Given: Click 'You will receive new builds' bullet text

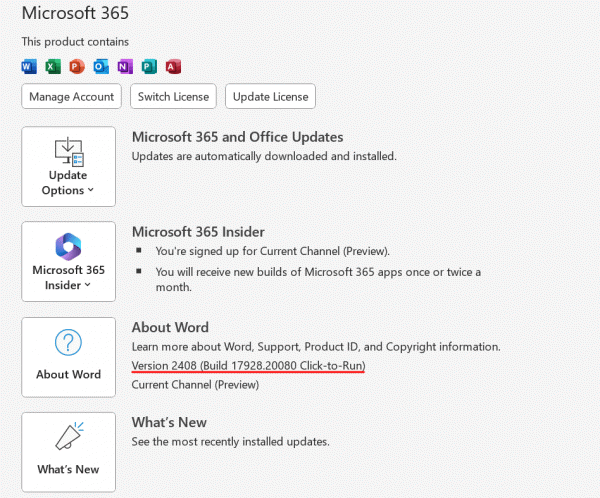Looking at the screenshot, I should click(318, 279).
